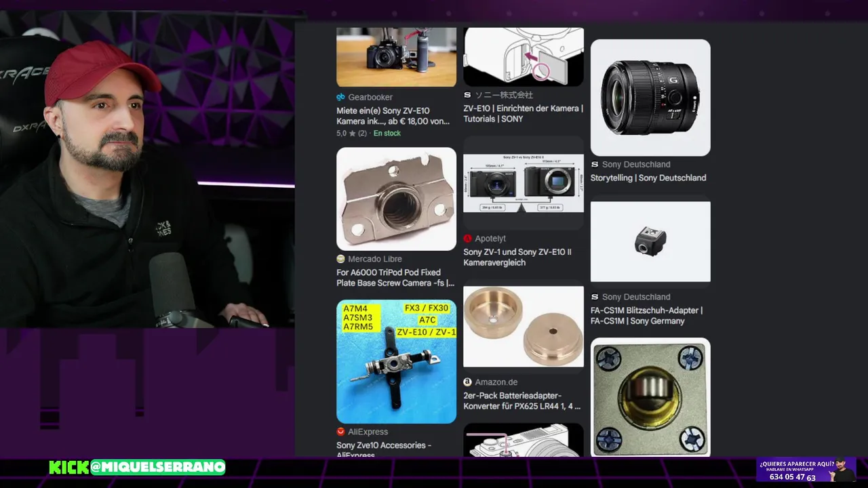The width and height of the screenshot is (868, 488).
Task: Open 'FA-CS1M Blitzschuh-Adapter' link
Action: coord(646,316)
